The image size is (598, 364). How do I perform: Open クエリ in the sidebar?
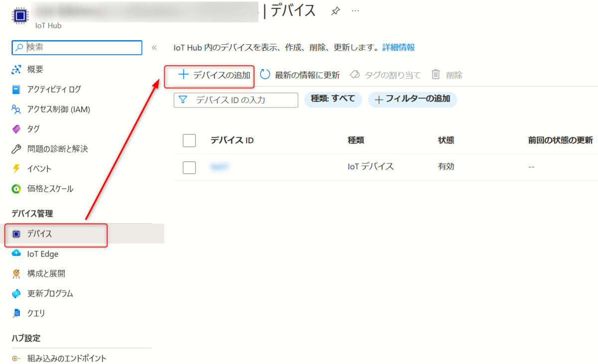tap(36, 313)
